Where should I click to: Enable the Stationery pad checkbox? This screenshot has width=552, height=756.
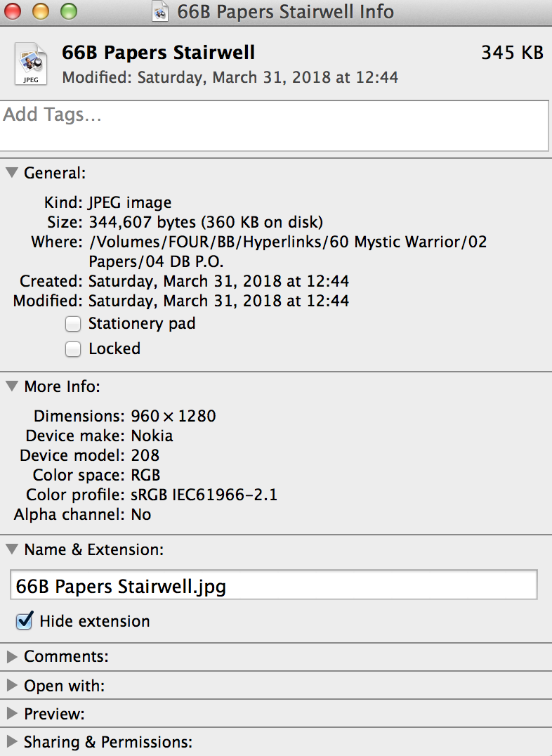(x=73, y=324)
